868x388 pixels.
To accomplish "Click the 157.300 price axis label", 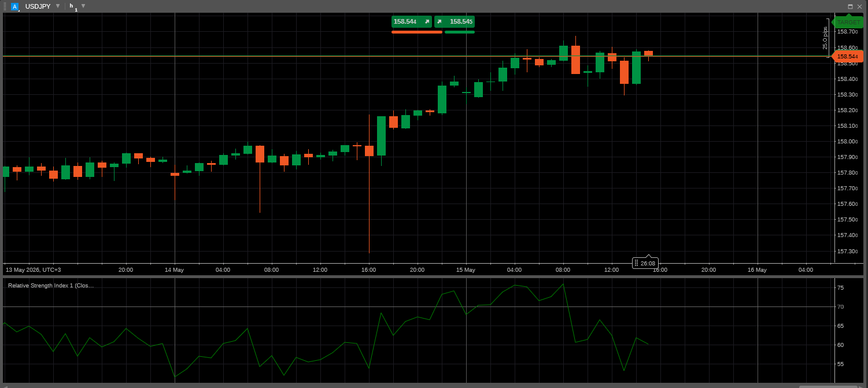I will 847,251.
